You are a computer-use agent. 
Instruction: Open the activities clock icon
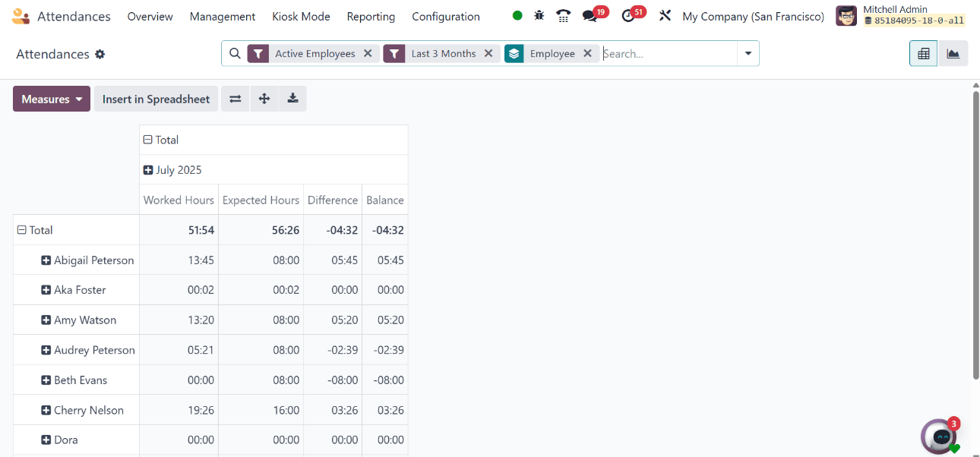pyautogui.click(x=628, y=16)
